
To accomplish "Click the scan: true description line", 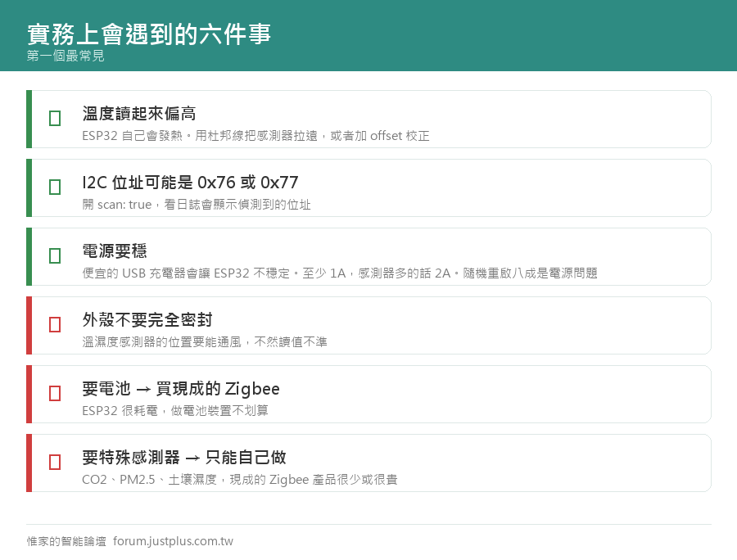I will click(197, 205).
